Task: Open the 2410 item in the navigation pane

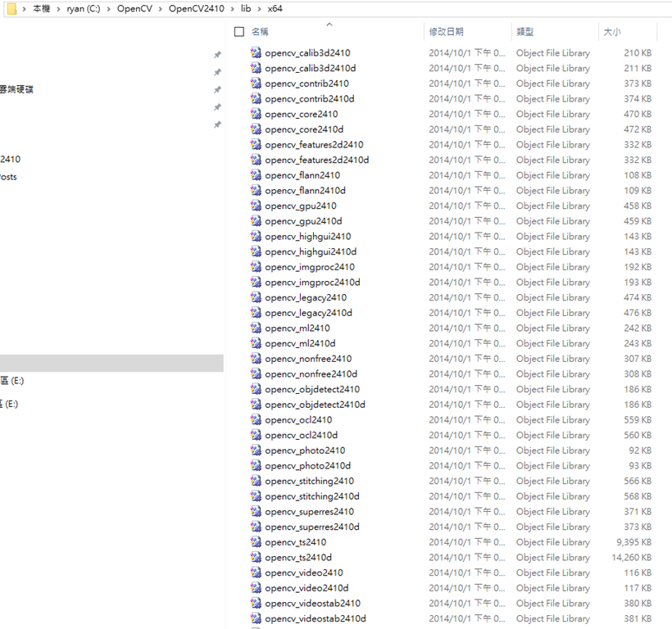Action: (x=11, y=159)
